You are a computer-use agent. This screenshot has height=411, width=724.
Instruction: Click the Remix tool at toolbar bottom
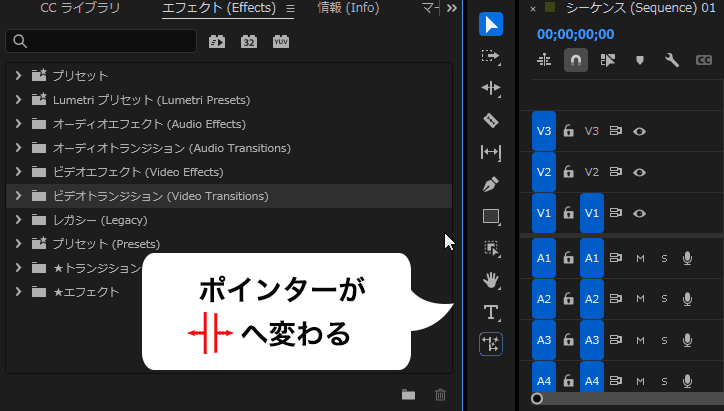pos(491,344)
